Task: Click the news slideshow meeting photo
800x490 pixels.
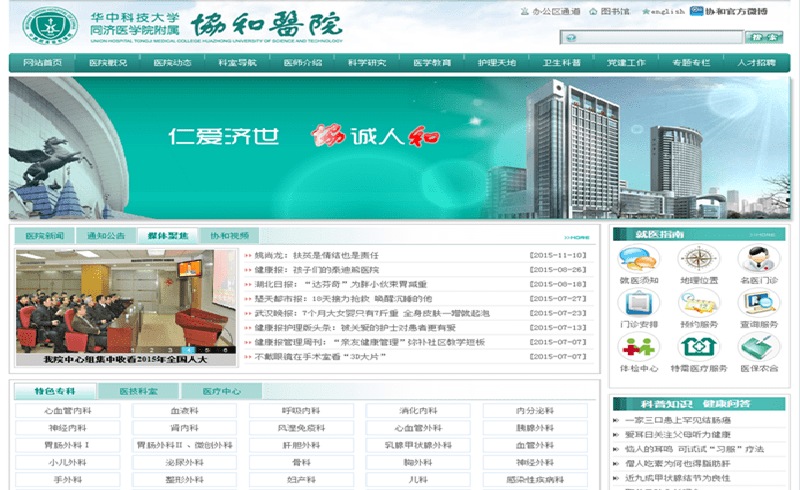Action: point(125,303)
